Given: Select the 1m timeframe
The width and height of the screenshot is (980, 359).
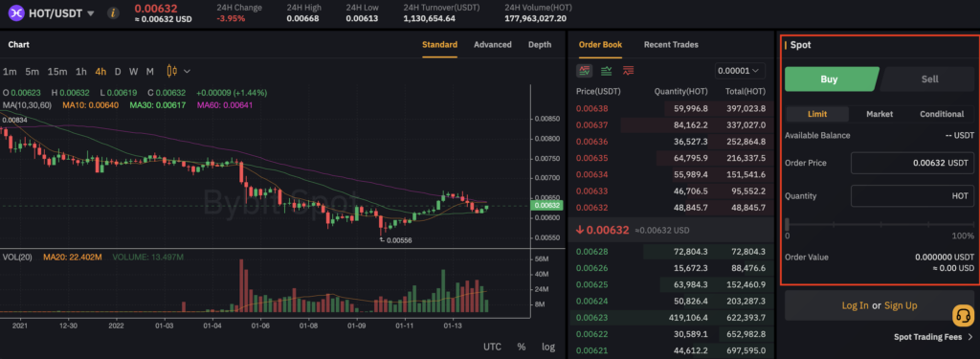Looking at the screenshot, I should [x=10, y=71].
